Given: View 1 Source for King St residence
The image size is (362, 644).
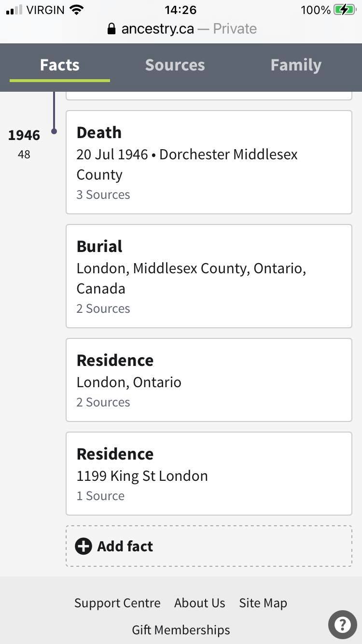Looking at the screenshot, I should [x=100, y=496].
